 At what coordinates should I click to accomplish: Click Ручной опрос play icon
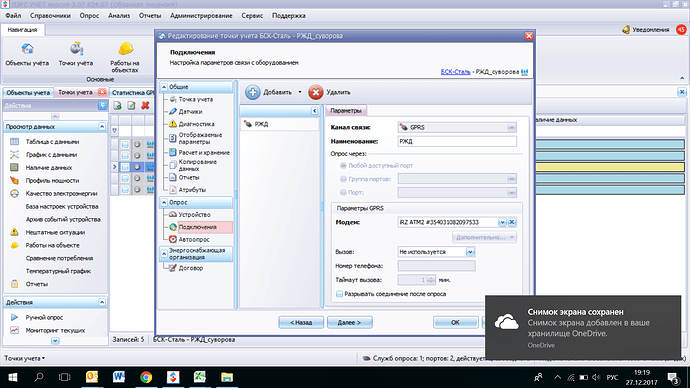point(15,317)
